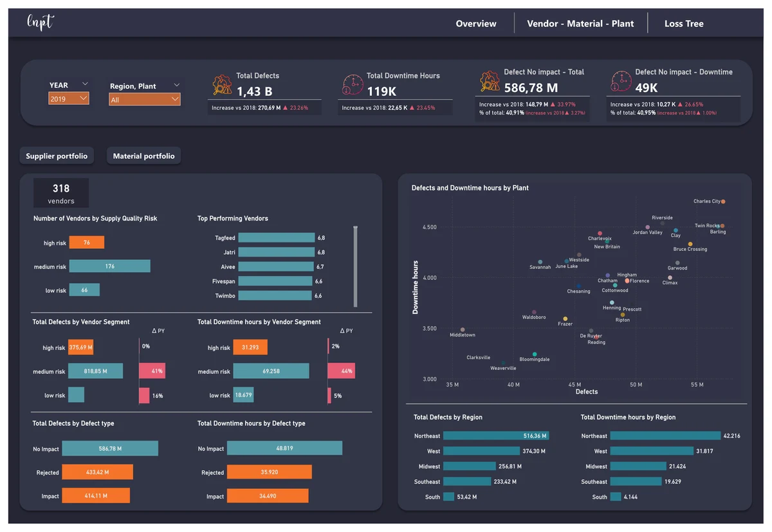772x532 pixels.
Task: Click the 31.293 high risk downtime bar
Action: (x=250, y=347)
